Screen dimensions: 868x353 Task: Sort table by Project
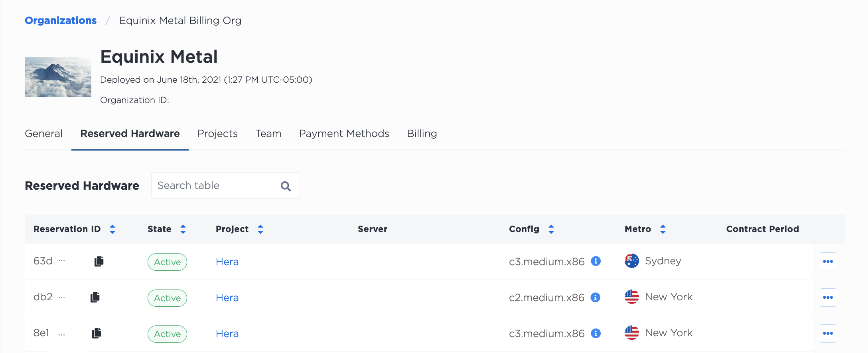coord(260,229)
